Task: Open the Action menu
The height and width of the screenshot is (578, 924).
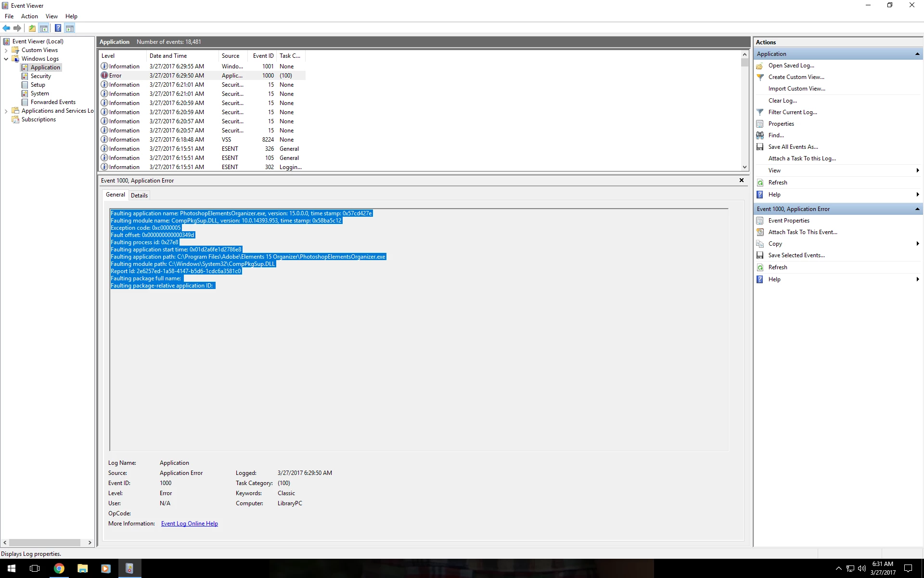Action: tap(29, 16)
